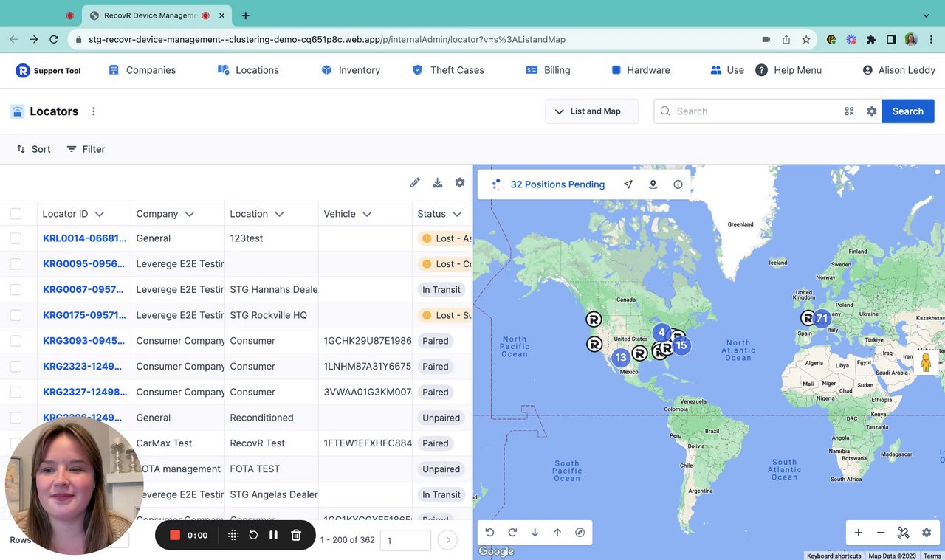The height and width of the screenshot is (560, 945).
Task: Pause the screen recording
Action: (274, 535)
